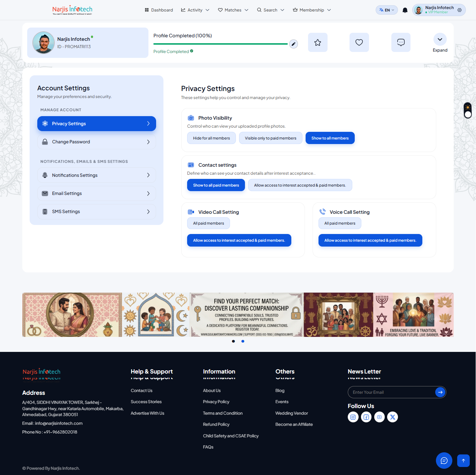476x475 pixels.
Task: Select Visible only to paid members option
Action: (x=271, y=138)
